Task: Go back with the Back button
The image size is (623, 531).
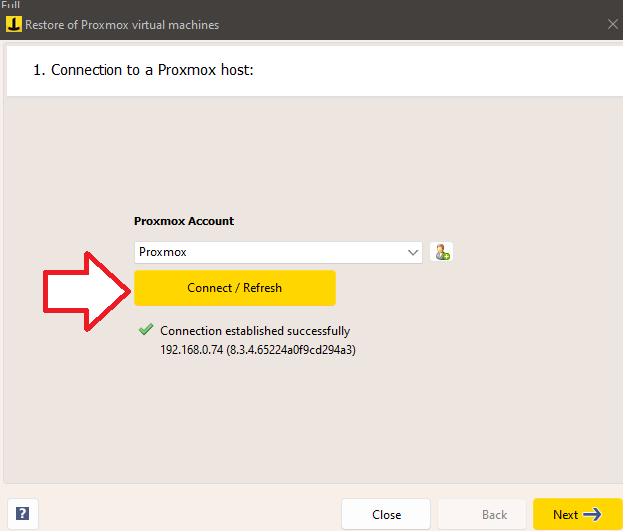Action: click(x=494, y=515)
